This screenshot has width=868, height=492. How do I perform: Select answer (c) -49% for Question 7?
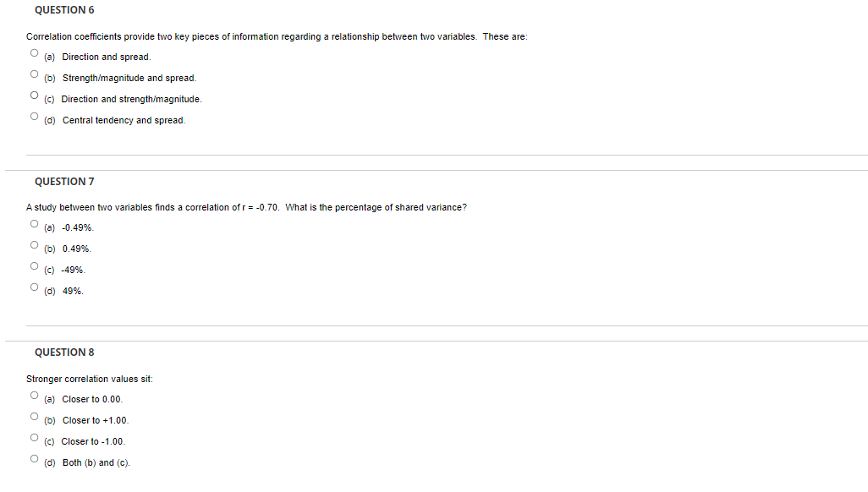(33, 265)
